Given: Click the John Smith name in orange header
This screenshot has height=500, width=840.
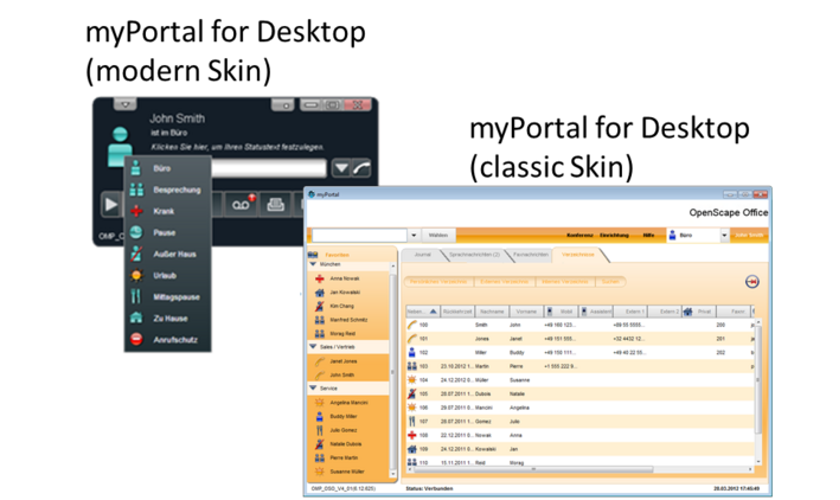Looking at the screenshot, I should 749,235.
